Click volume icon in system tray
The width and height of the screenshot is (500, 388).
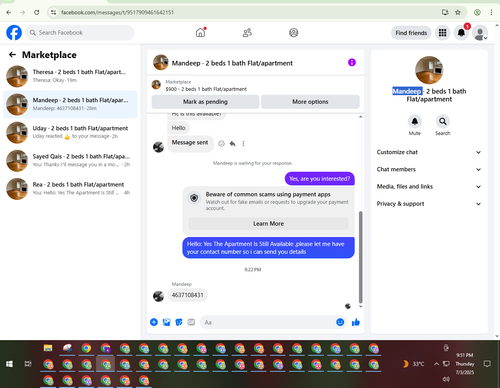446,379
